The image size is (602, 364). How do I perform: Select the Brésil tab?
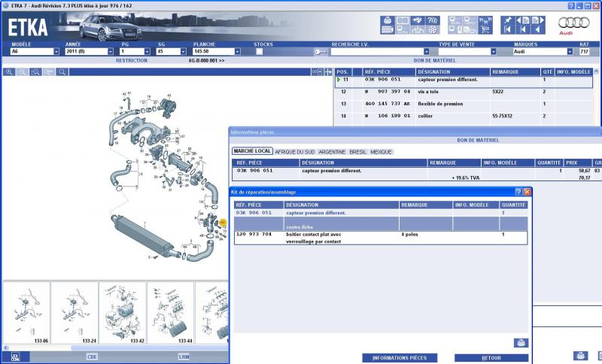[x=358, y=152]
